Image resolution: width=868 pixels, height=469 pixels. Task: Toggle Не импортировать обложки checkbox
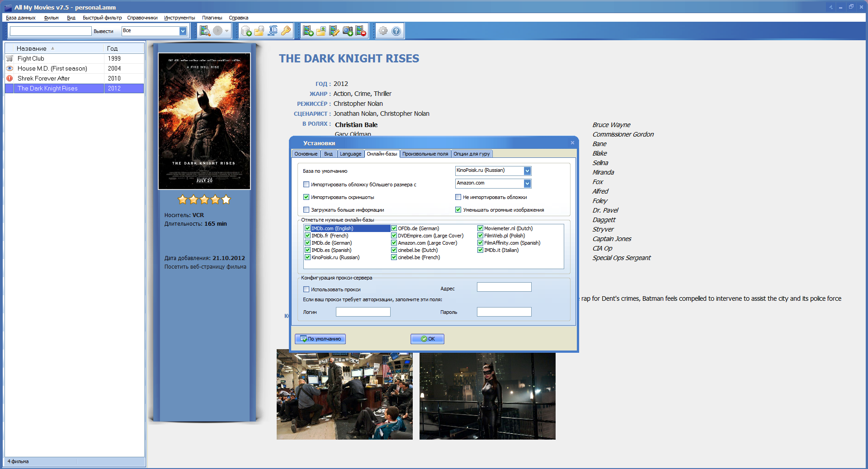[458, 197]
